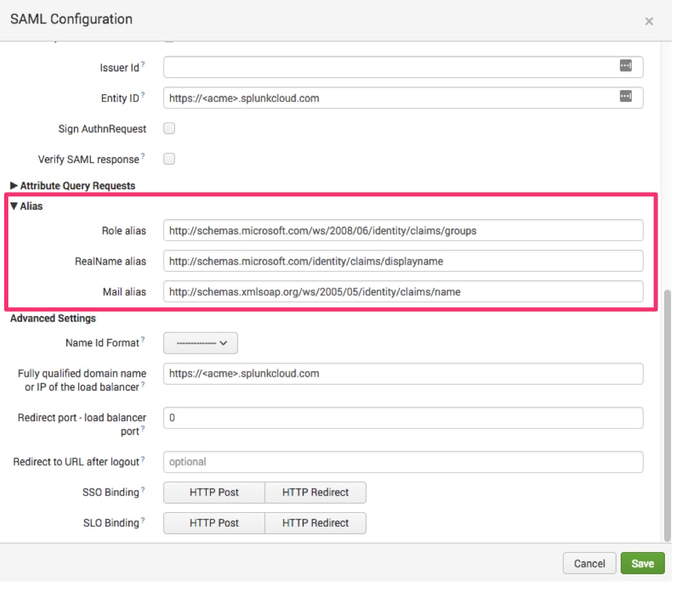The width and height of the screenshot is (700, 610).
Task: Click the help icon beside Verify SAML response
Action: click(x=143, y=156)
